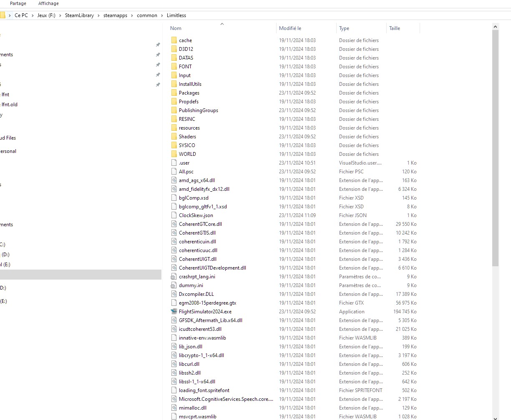Select the bglcomp_gltfv1_1.xsd file name

click(203, 207)
